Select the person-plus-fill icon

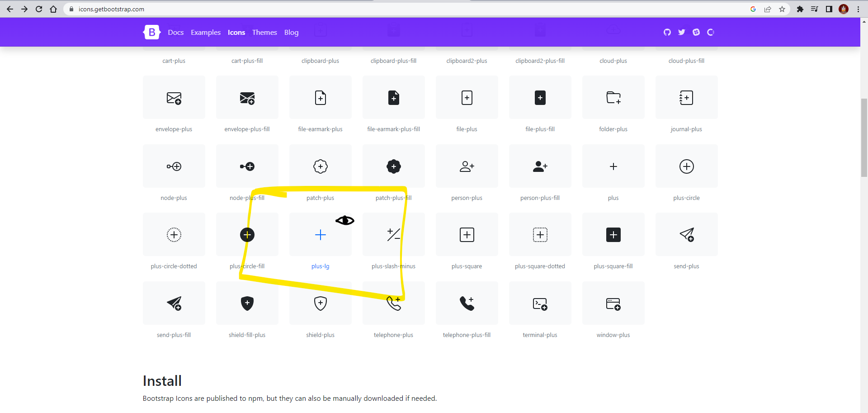click(x=540, y=166)
